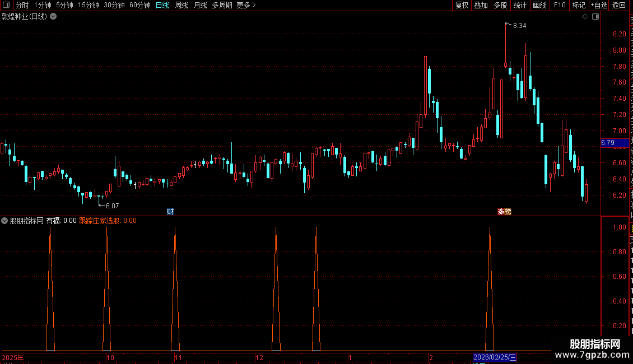Click the 涨榜 event marker
The image size is (633, 364).
point(504,212)
